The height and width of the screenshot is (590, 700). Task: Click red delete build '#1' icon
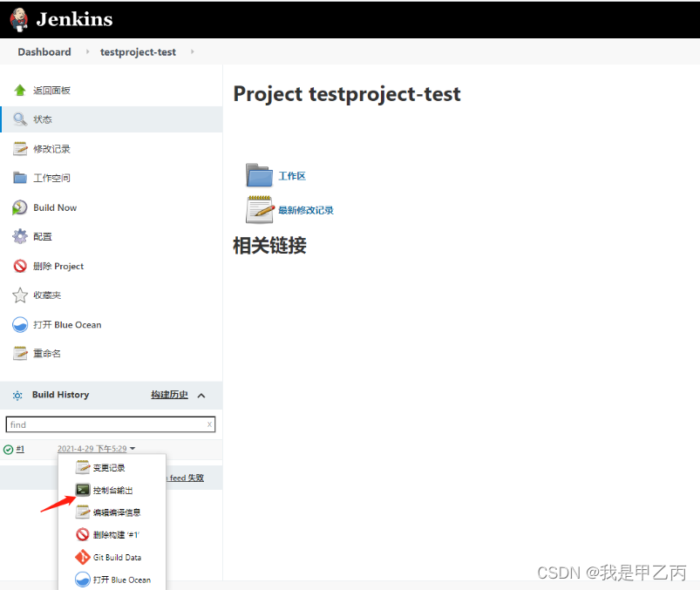tap(83, 534)
